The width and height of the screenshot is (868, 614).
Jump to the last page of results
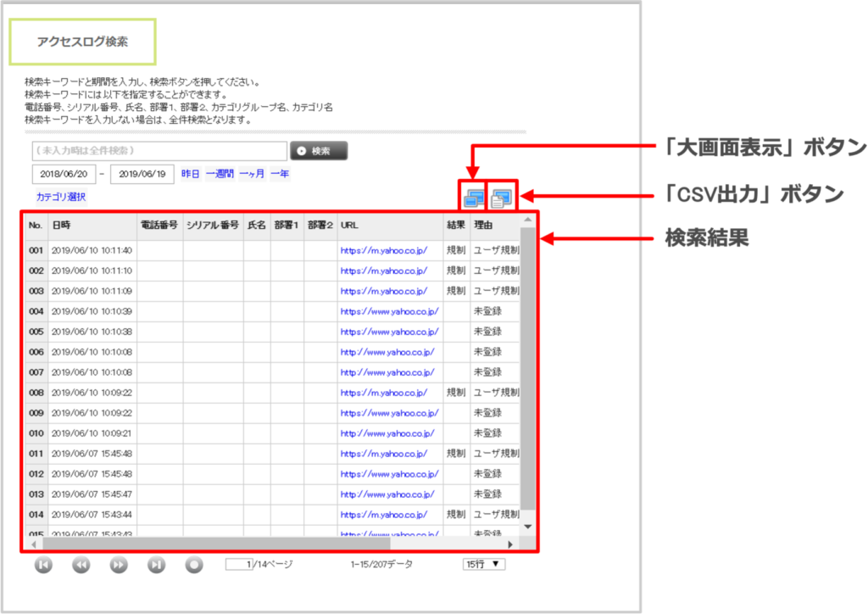(156, 565)
